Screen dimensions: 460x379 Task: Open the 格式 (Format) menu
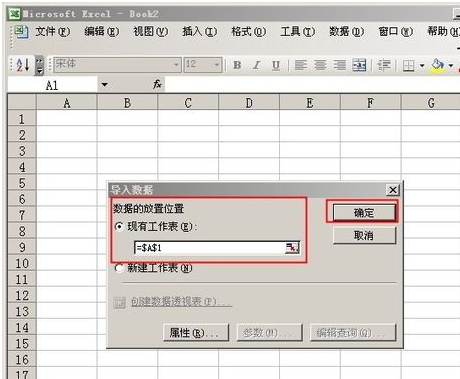249,32
